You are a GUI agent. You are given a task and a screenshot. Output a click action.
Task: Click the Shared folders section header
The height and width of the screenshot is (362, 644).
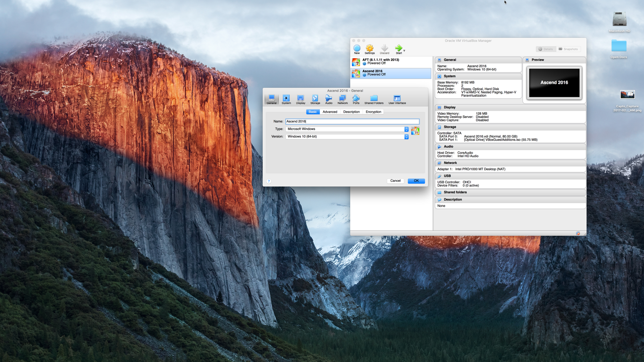pyautogui.click(x=510, y=192)
